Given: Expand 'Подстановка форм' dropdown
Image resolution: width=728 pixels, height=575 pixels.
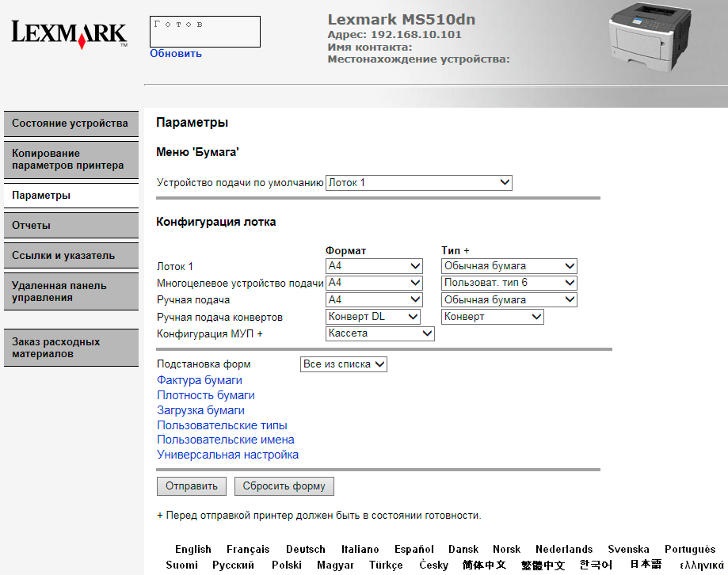Looking at the screenshot, I should 344,364.
